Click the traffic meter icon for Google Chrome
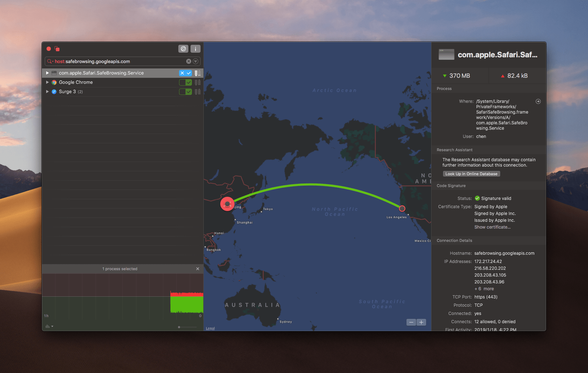The image size is (588, 373). (x=197, y=82)
